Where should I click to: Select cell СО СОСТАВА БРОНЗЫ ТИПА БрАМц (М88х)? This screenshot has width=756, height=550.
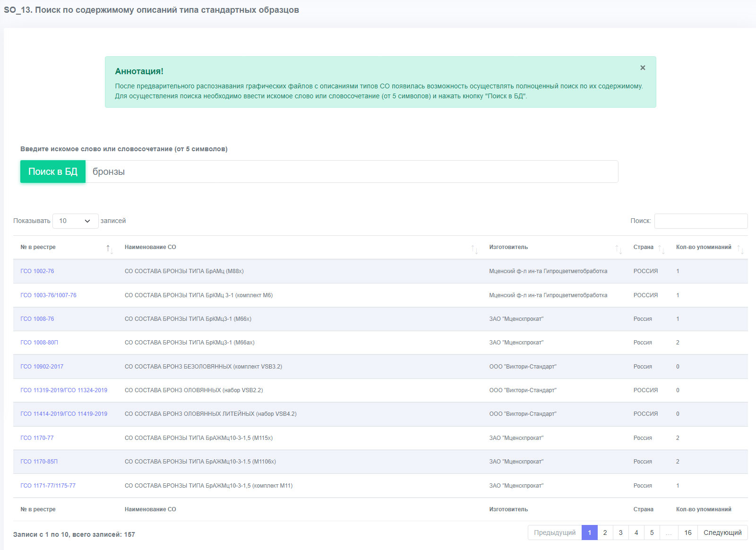click(184, 271)
